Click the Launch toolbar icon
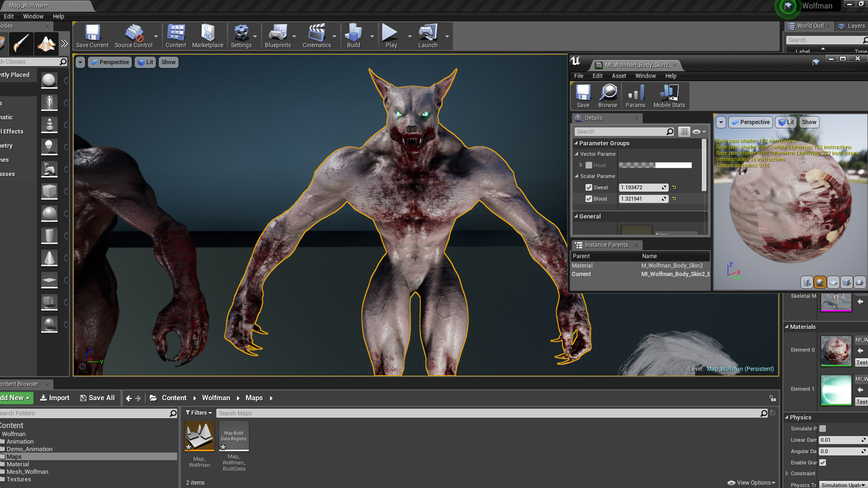This screenshot has height=488, width=868. (x=428, y=36)
